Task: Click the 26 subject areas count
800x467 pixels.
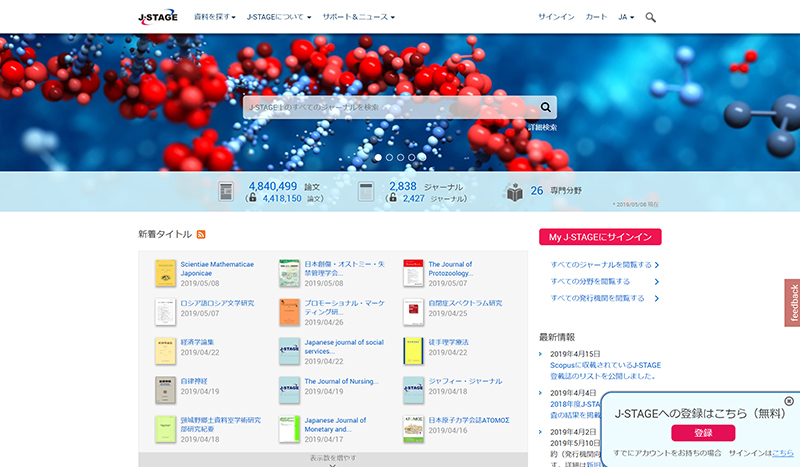Action: [x=537, y=191]
